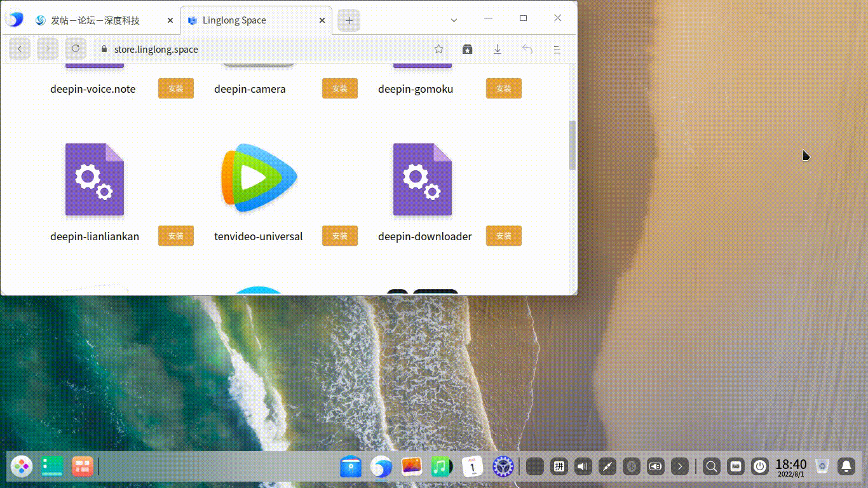Close the Linglong Space tab
The image size is (868, 488).
(322, 20)
